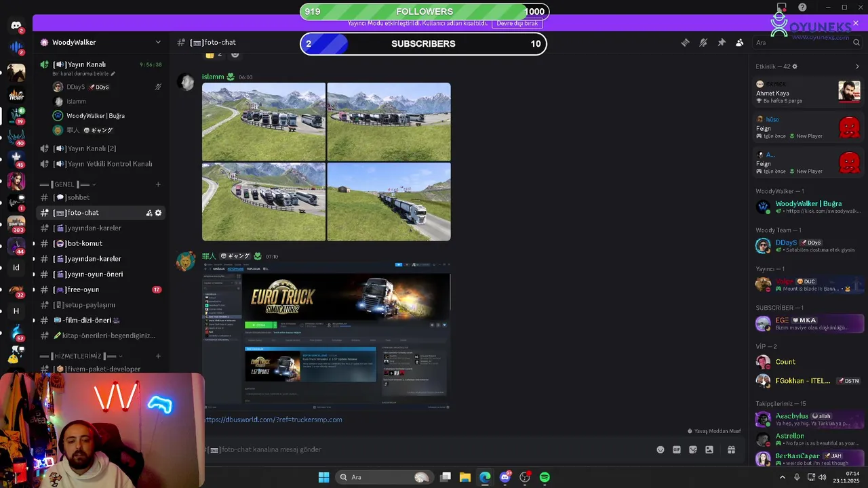The width and height of the screenshot is (868, 488).
Task: Click foto-chat invite members icon
Action: pos(149,213)
